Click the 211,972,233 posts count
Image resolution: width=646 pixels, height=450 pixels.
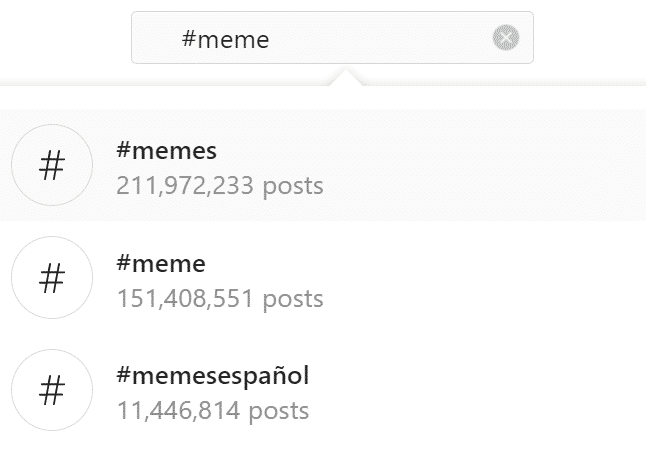[220, 185]
